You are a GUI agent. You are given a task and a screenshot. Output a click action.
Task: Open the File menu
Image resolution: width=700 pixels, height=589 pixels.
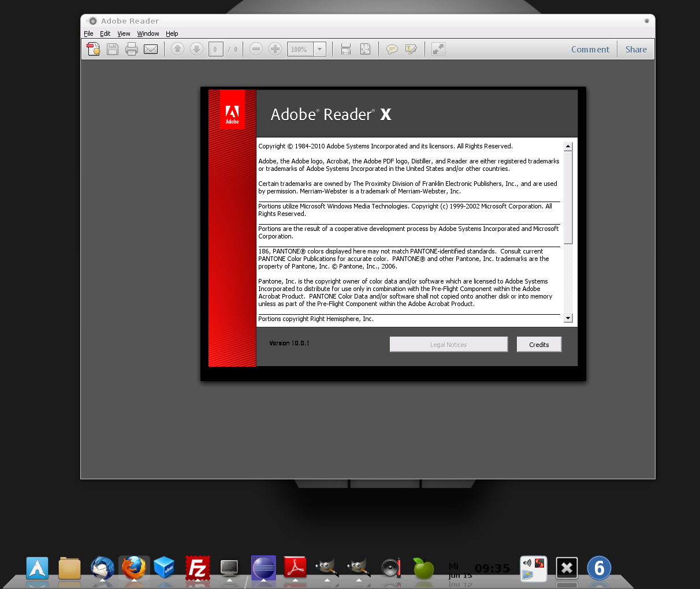point(88,33)
